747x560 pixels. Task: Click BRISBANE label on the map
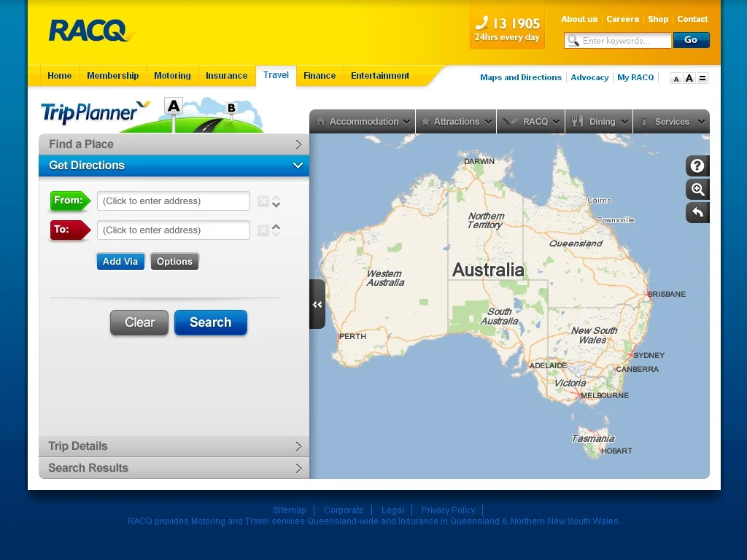[667, 295]
